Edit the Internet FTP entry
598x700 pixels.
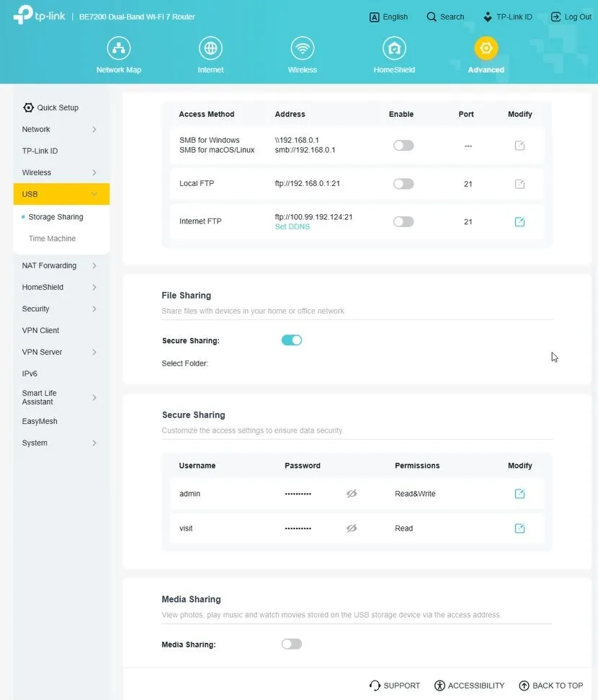coord(519,222)
